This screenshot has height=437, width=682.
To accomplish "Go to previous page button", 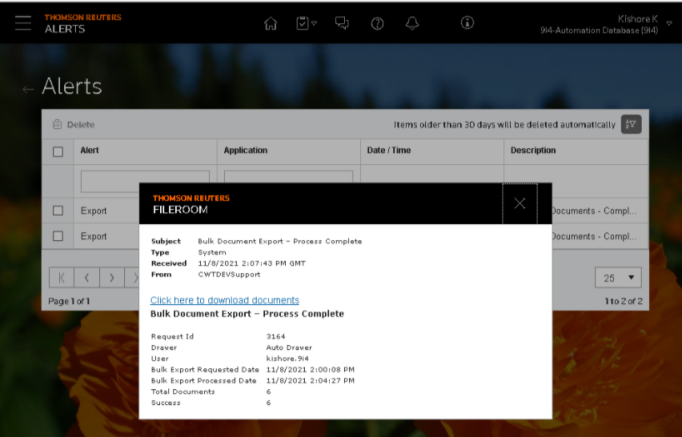I will point(87,278).
